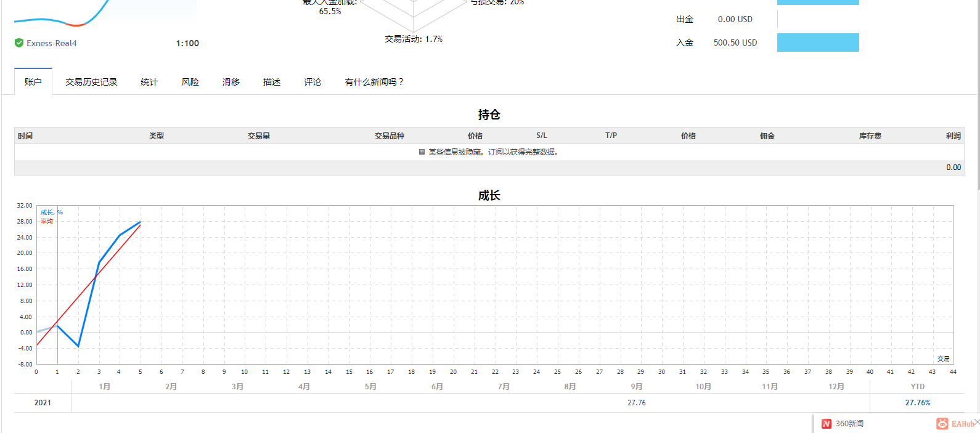Click the 成长 chart heading
This screenshot has width=980, height=433.
489,195
